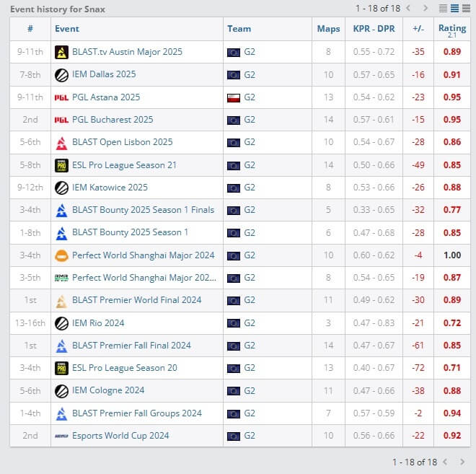Click the 0.72 rating for IEM Rio 2024
The height and width of the screenshot is (474, 476).
[x=452, y=323]
